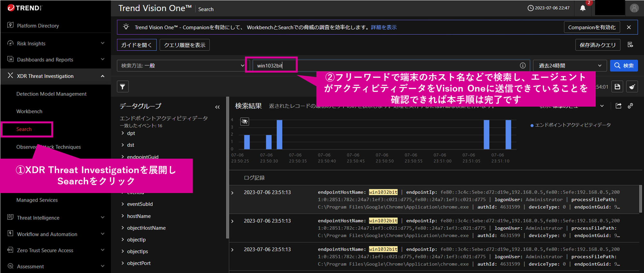The width and height of the screenshot is (644, 273).
Task: Click the blue 検索 search button
Action: pos(624,66)
